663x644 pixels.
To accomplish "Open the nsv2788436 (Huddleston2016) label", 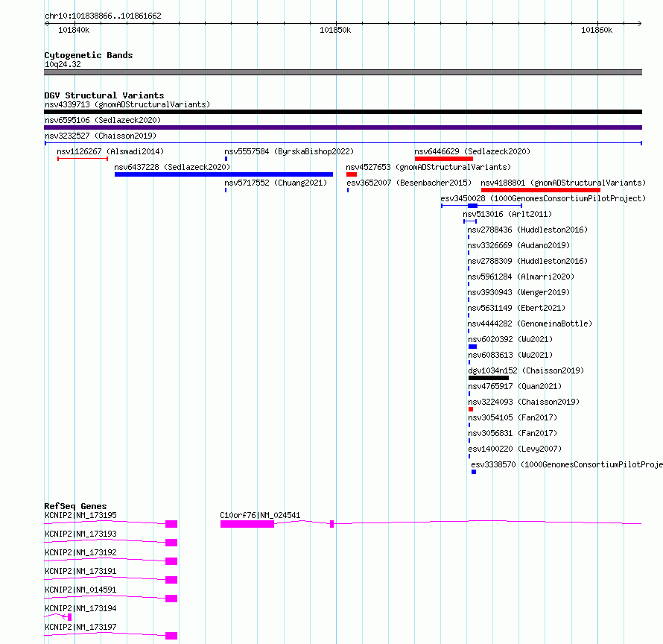I will (527, 230).
